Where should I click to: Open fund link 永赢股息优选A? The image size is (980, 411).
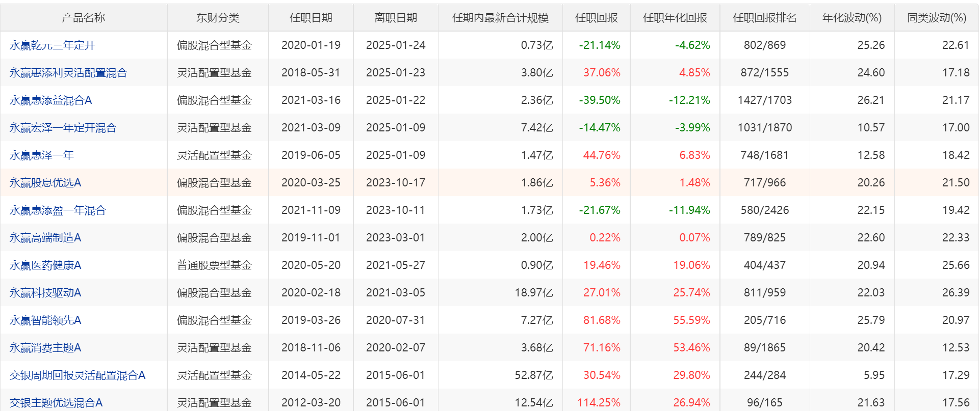[x=45, y=183]
